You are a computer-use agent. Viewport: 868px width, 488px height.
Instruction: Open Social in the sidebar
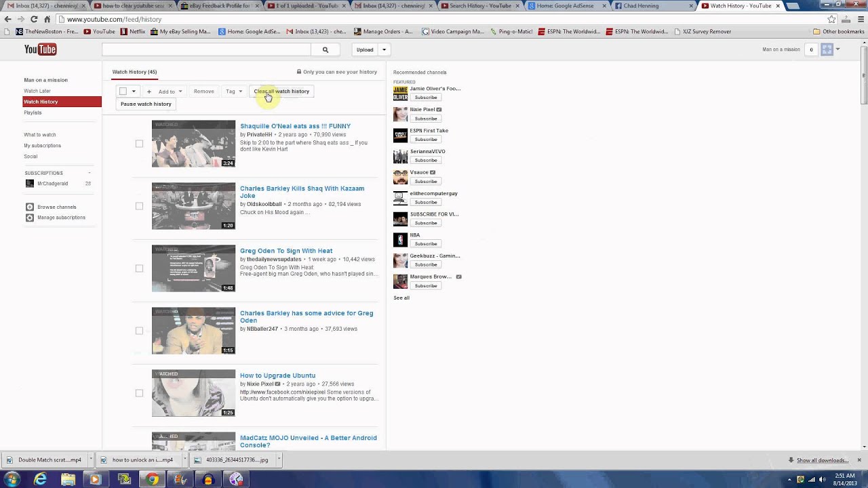(x=31, y=157)
